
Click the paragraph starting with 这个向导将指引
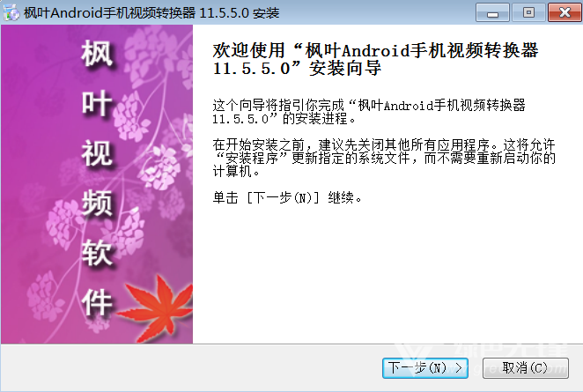(369, 112)
